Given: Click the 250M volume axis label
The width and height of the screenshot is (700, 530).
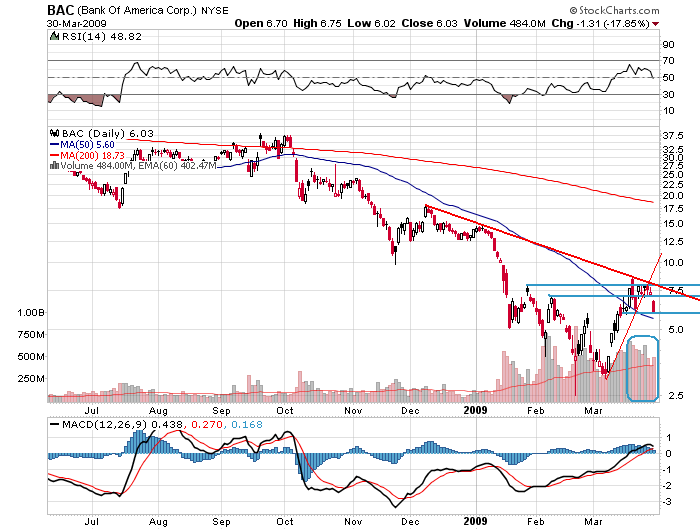Looking at the screenshot, I should pyautogui.click(x=31, y=379).
